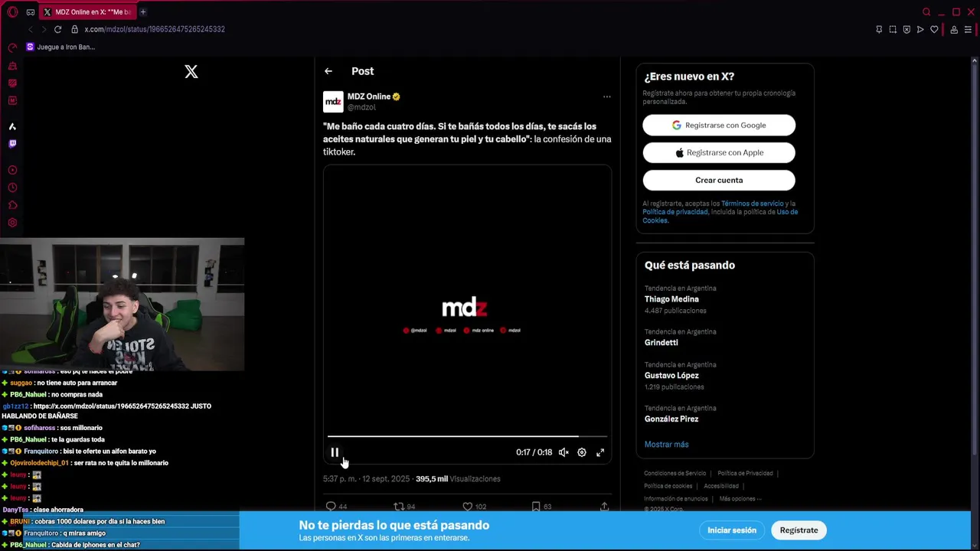Viewport: 980px width, 551px height.
Task: Enter video fullscreen mode
Action: [600, 452]
